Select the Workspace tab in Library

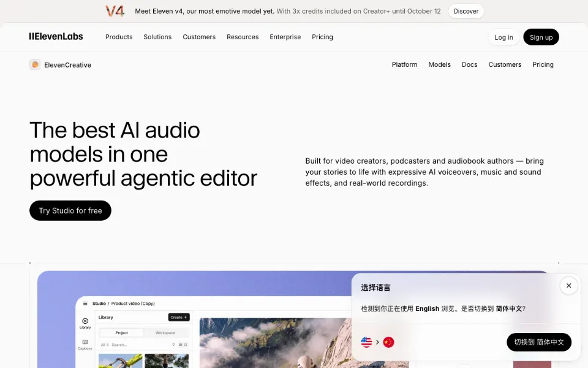pos(165,332)
